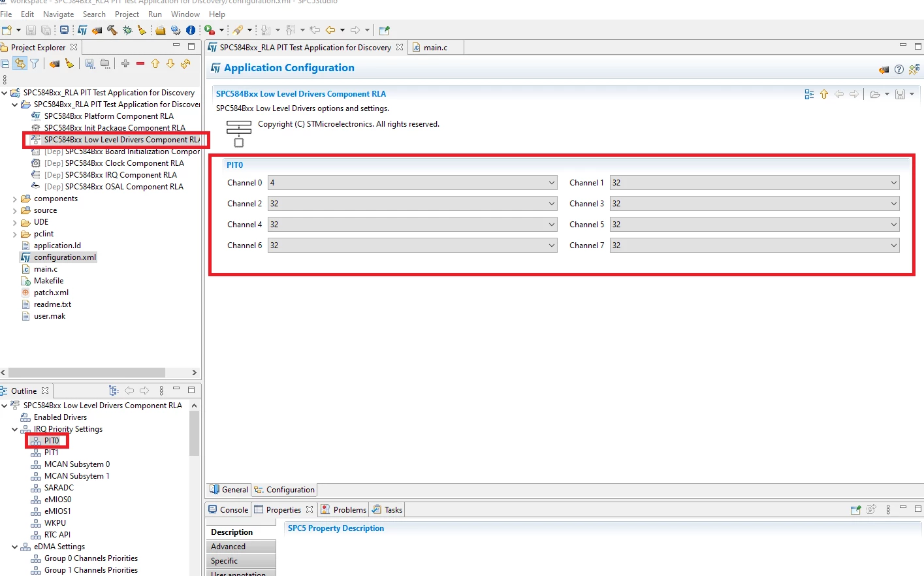924x576 pixels.
Task: Select PIT0 in the Outline tree
Action: [x=52, y=441]
